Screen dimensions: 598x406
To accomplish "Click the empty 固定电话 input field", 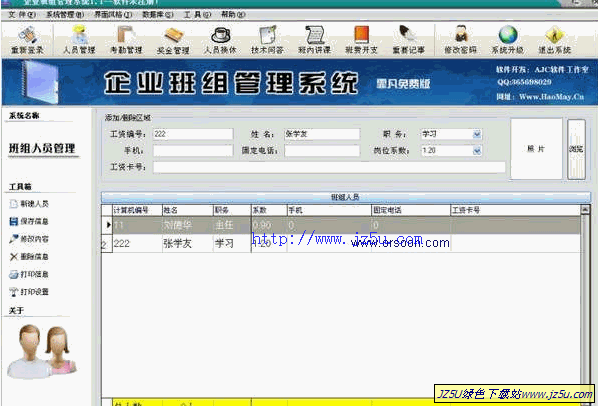I will [322, 151].
